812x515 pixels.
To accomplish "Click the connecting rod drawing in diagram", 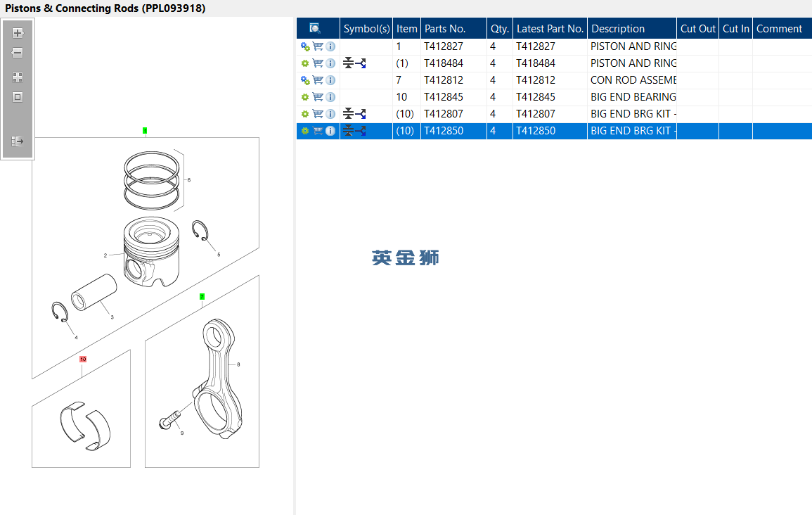I will [217, 380].
